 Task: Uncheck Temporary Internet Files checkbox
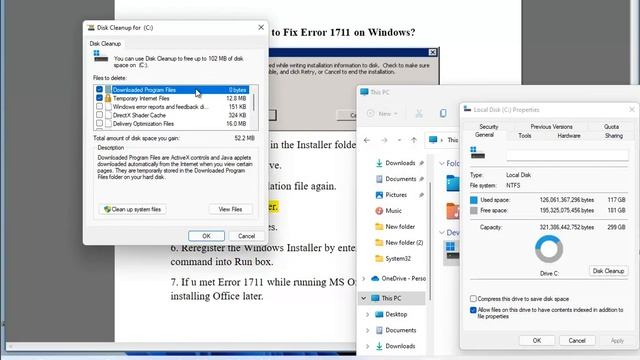[x=99, y=98]
